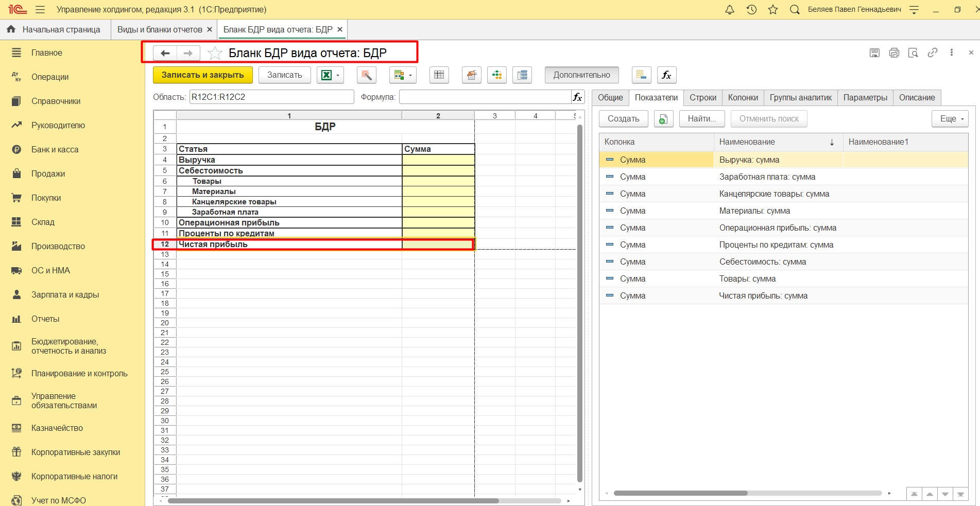Click the magic wand toolbar icon
This screenshot has height=506, width=980.
click(366, 75)
